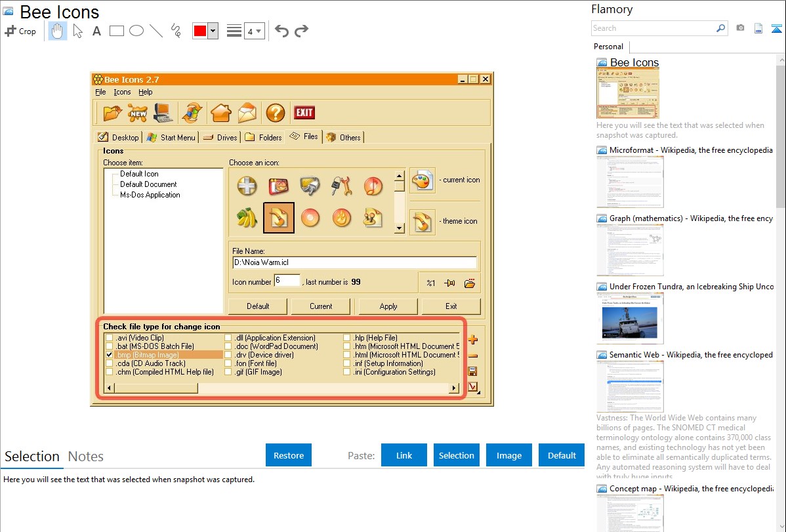Switch to the Folders tab

264,137
